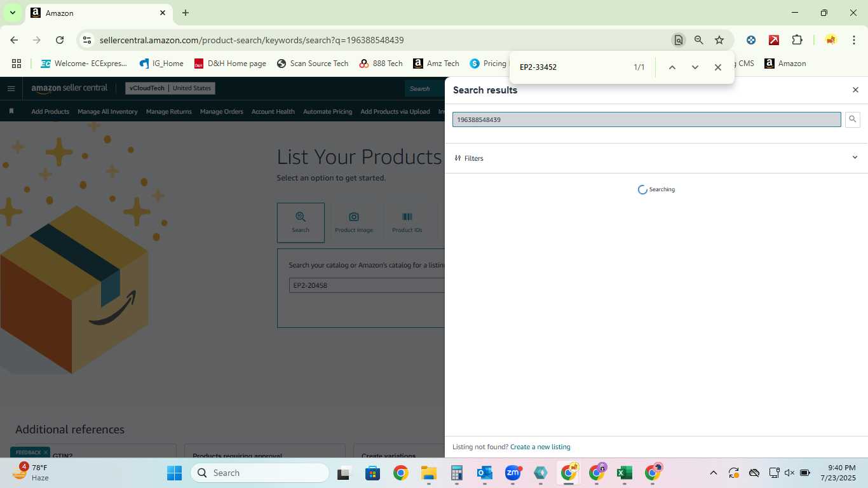Click the Windows taskbar Search box
The width and height of the screenshot is (868, 488).
click(260, 473)
